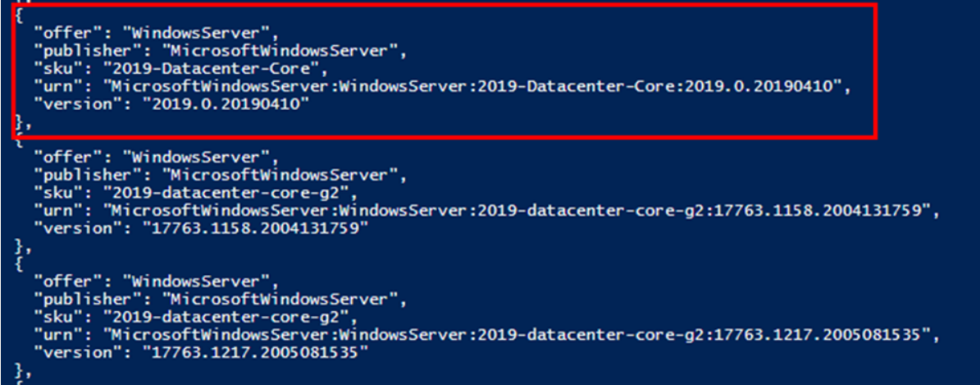The height and width of the screenshot is (385, 980).
Task: Click the closing brace after version 2019.0.20190410
Action: coord(21,124)
